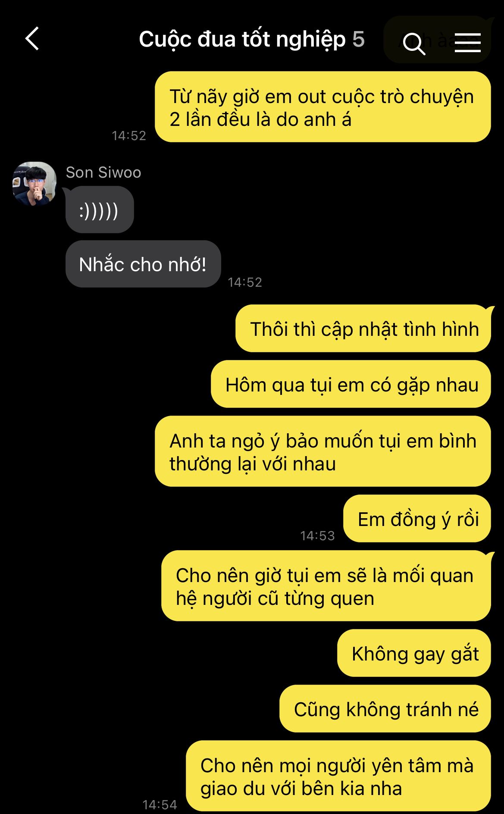Tap the Cũng không tránh né bubble
Viewport: 504px width, 814px height.
[x=385, y=709]
